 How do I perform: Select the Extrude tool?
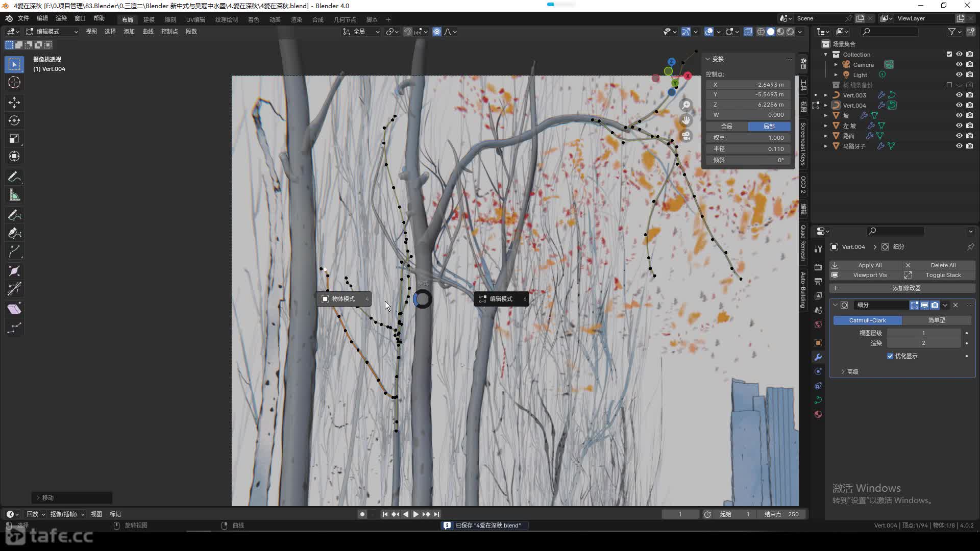(x=14, y=251)
